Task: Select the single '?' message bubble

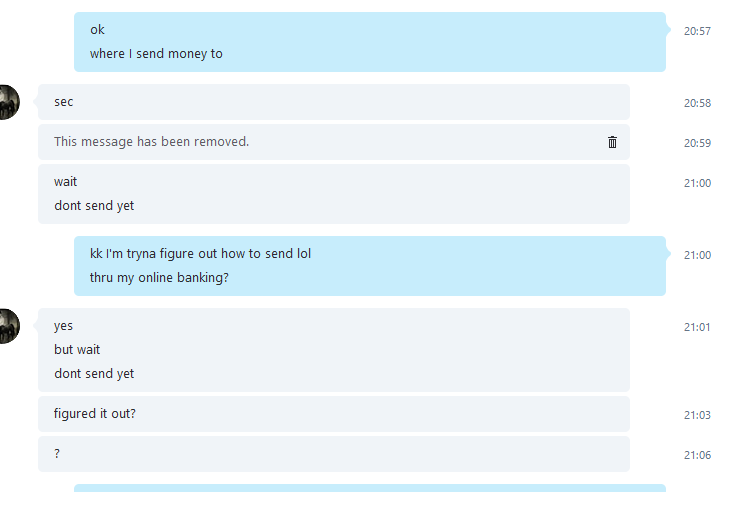Action: pyautogui.click(x=334, y=454)
